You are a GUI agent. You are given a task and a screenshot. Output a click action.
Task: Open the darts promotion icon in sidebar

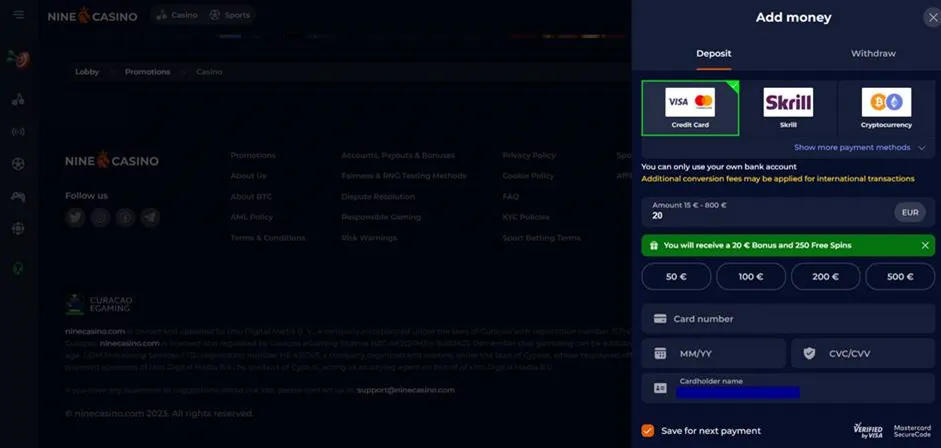[x=19, y=59]
